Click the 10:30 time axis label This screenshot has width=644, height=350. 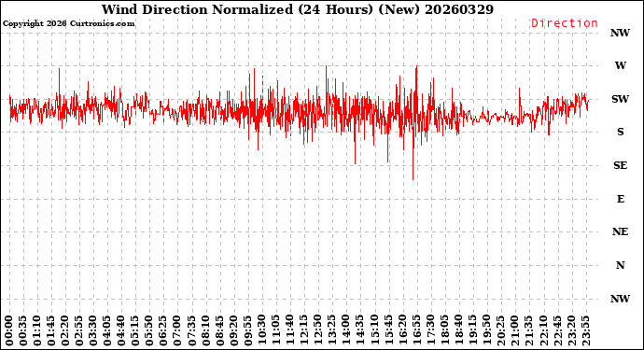262,330
